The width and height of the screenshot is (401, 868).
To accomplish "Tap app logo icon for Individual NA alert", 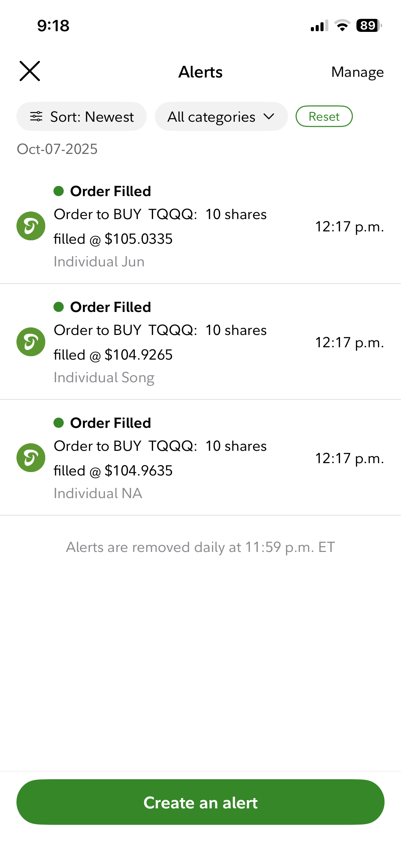I will point(31,458).
